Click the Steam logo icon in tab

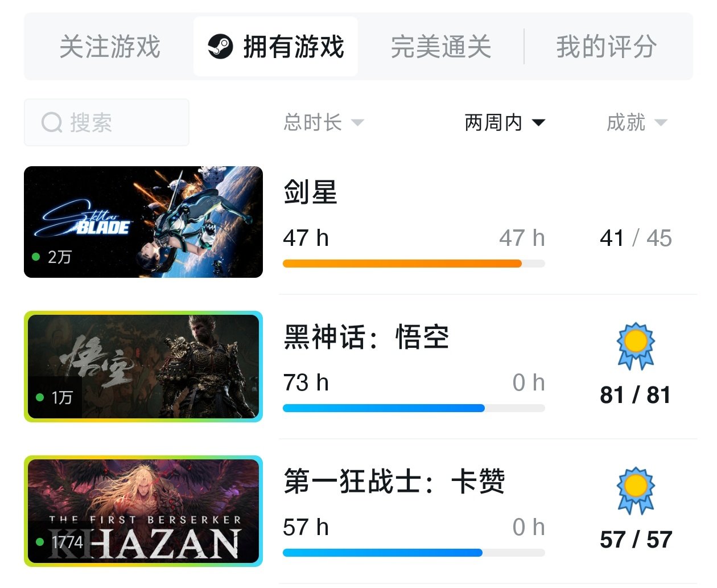point(220,47)
